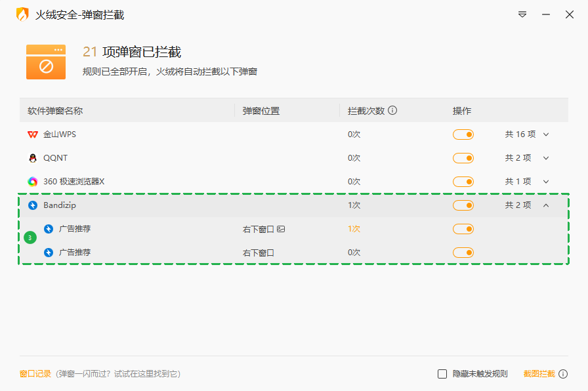Click the 软件弹窗名称 column header
The width and height of the screenshot is (588, 391).
click(55, 111)
